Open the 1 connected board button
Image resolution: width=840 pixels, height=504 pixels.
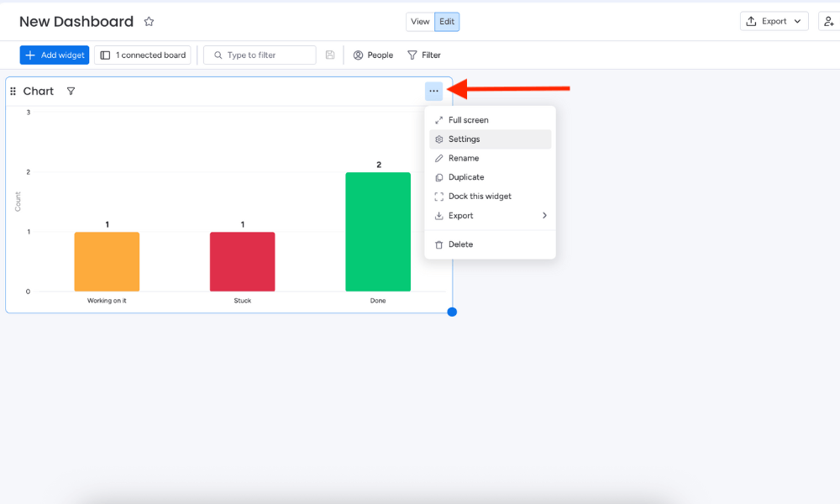click(143, 55)
